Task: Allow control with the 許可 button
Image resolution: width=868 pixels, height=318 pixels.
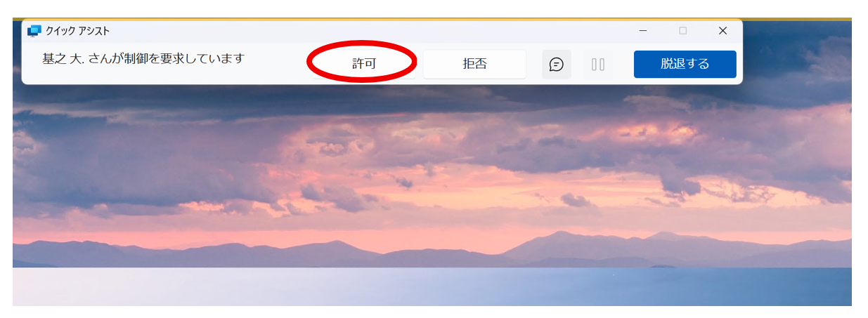Action: [364, 64]
